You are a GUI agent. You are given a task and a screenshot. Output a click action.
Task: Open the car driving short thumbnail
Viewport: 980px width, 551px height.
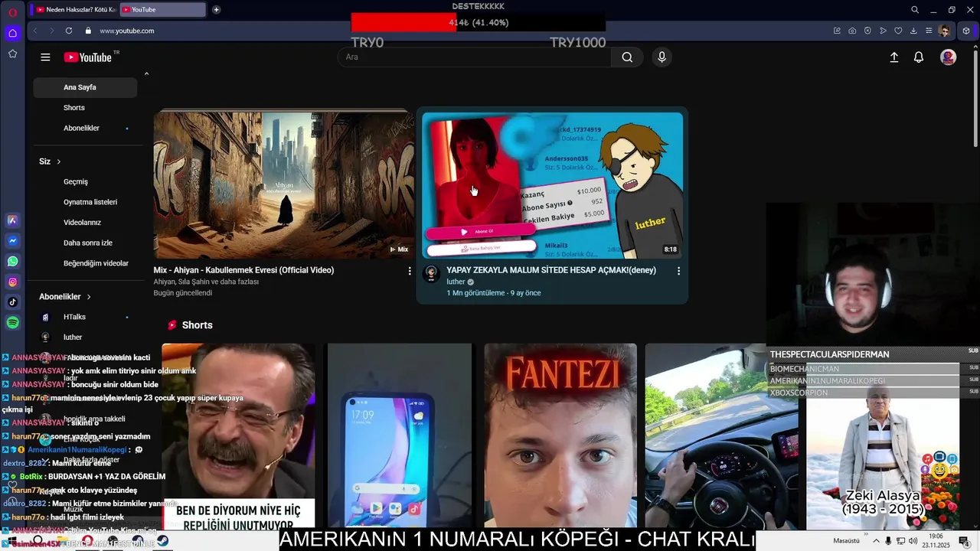click(721, 436)
